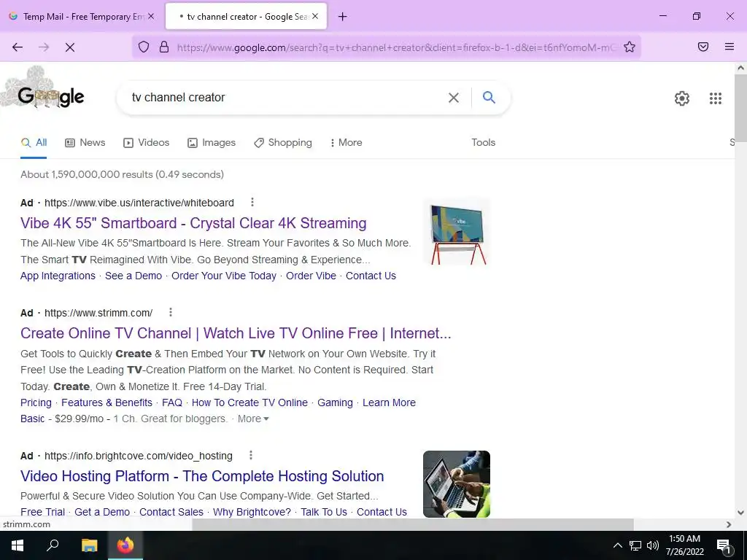
Task: Close the Temp Mail tab
Action: pyautogui.click(x=151, y=16)
